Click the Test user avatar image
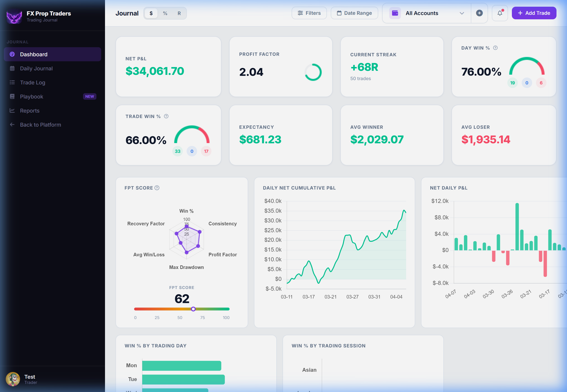The width and height of the screenshot is (567, 392). pyautogui.click(x=13, y=379)
